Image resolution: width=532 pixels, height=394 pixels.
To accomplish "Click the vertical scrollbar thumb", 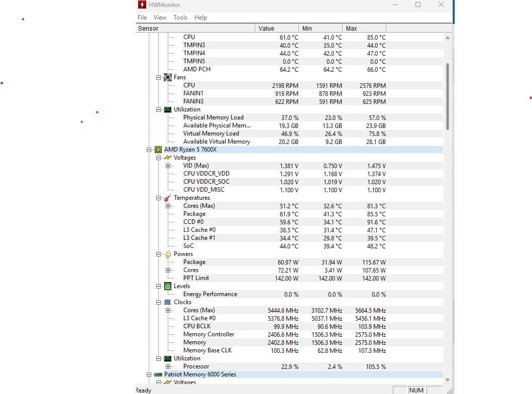I will click(447, 95).
